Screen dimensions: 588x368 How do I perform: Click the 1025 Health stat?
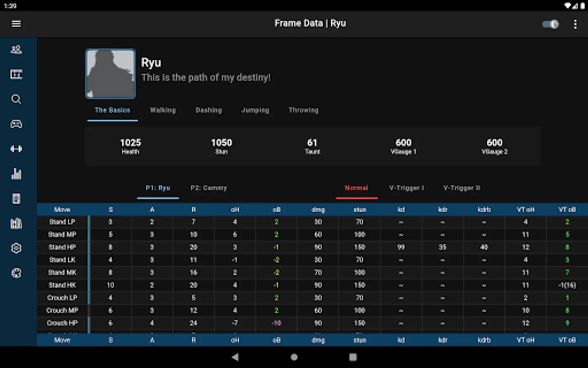(130, 146)
